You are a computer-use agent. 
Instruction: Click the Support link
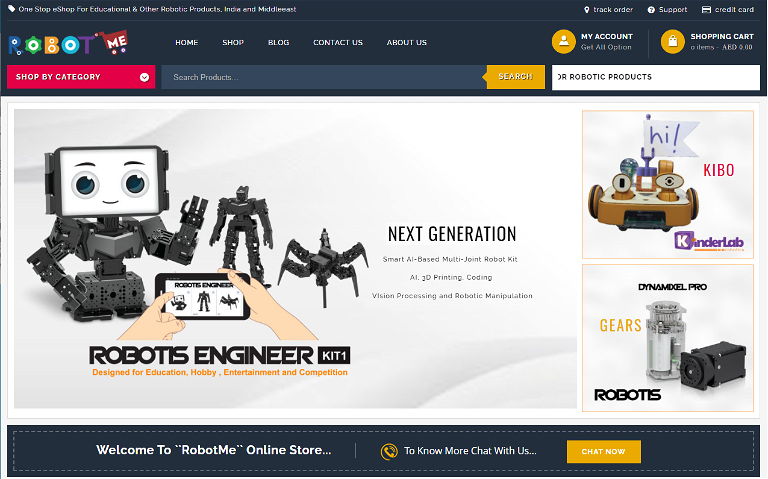tap(673, 10)
